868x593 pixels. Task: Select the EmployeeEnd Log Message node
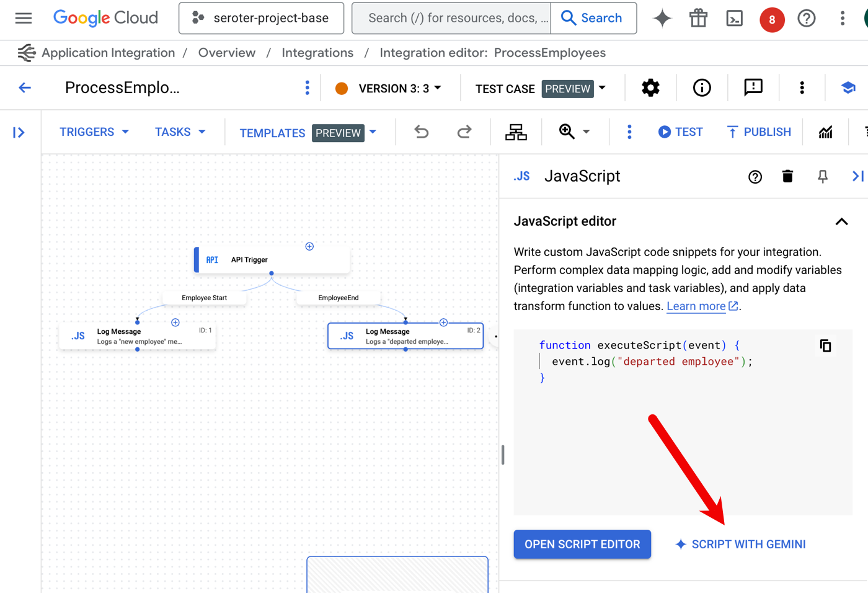pyautogui.click(x=405, y=336)
